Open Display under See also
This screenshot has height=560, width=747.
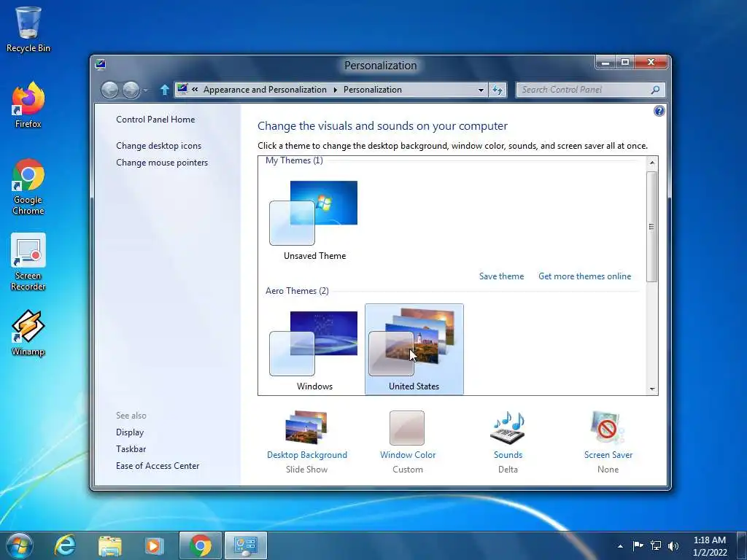[130, 432]
